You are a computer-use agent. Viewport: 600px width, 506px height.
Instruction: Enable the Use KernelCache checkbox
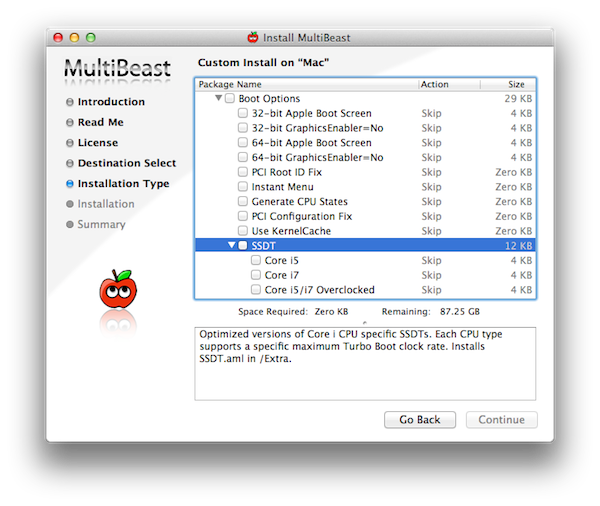243,230
